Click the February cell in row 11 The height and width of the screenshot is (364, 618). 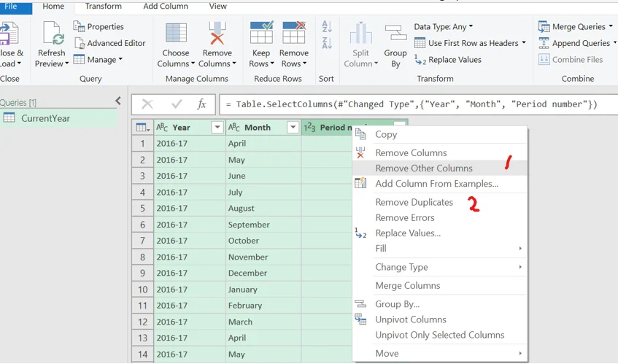point(263,306)
